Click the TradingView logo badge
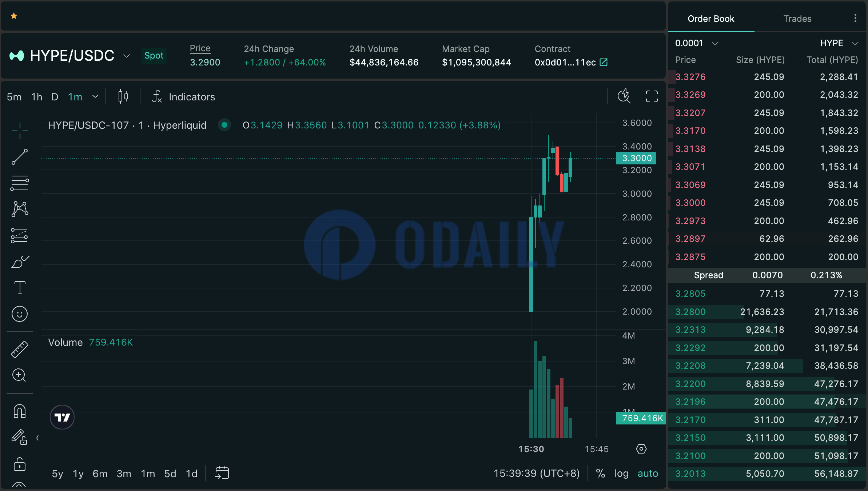The image size is (868, 491). click(x=62, y=417)
